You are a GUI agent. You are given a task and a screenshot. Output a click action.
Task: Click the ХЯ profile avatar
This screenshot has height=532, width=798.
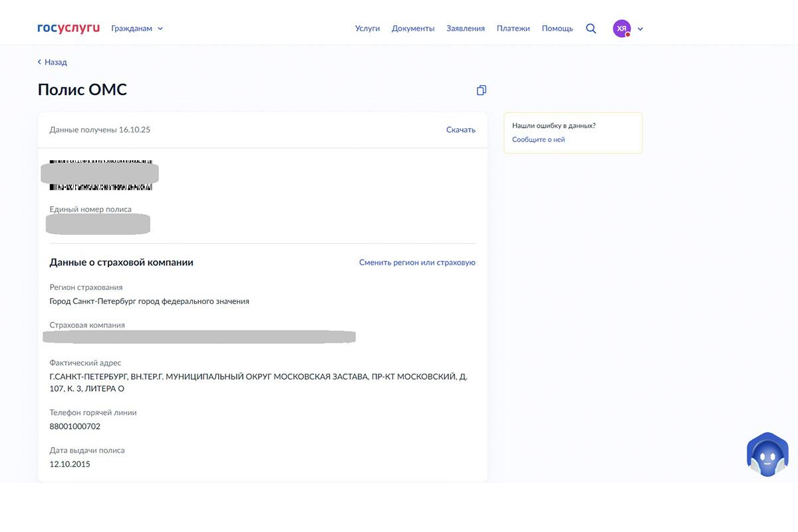[x=621, y=29]
